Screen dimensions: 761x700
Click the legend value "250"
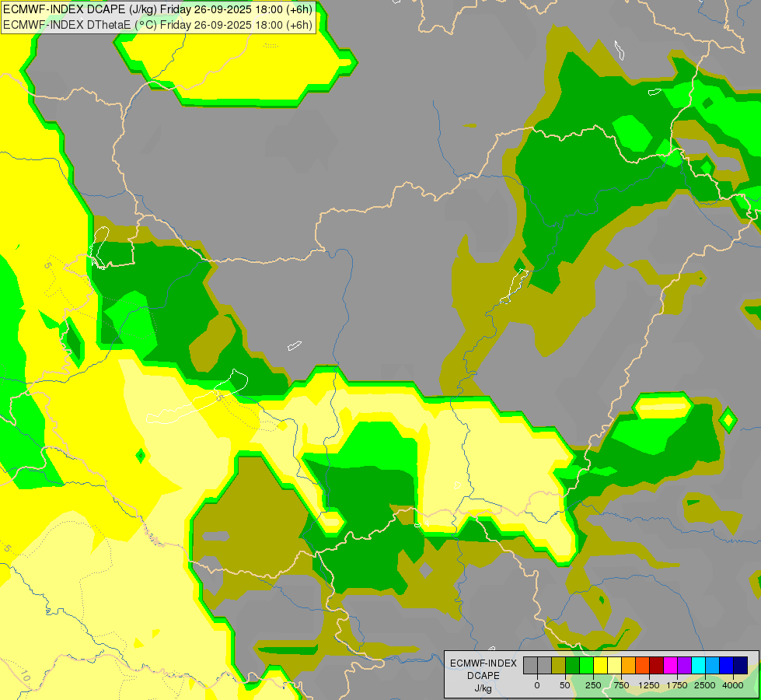point(593,685)
